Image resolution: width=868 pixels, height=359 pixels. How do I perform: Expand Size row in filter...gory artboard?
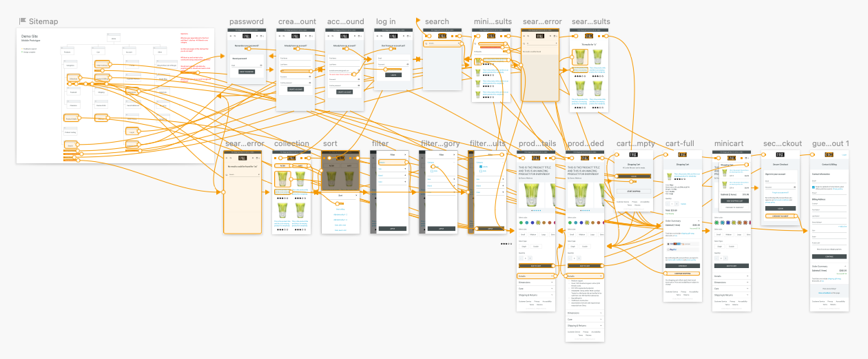point(442,179)
